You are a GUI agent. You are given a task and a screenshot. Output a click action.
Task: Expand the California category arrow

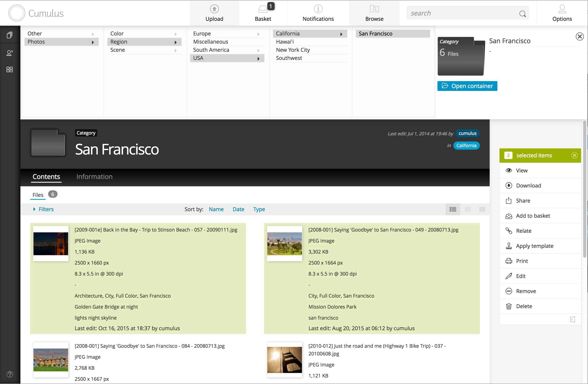[342, 34]
